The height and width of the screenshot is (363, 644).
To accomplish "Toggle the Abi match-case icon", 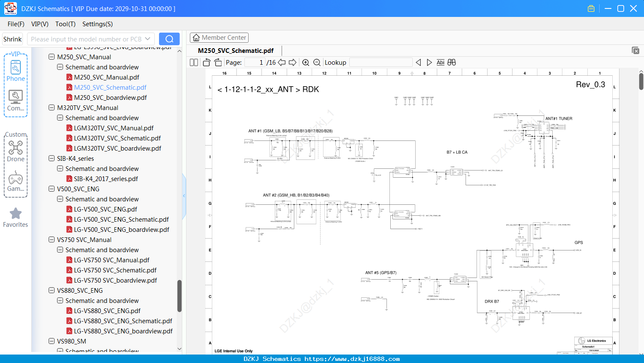I will [x=440, y=62].
